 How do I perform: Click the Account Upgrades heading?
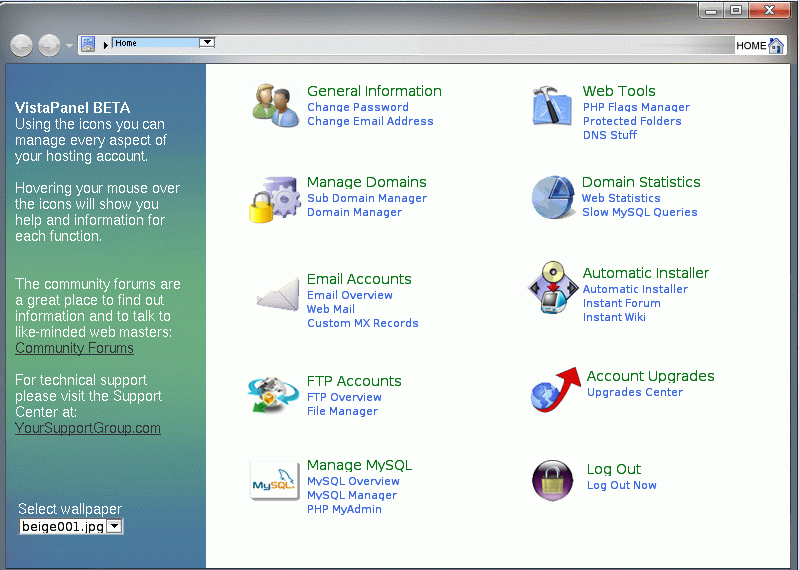click(x=651, y=376)
